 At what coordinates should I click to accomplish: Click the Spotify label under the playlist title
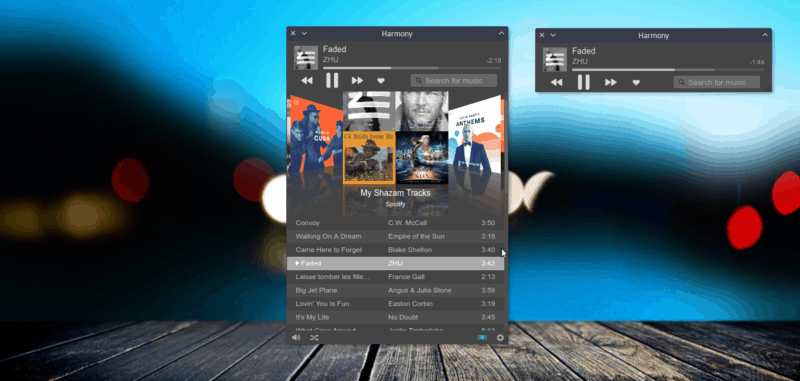(x=395, y=204)
